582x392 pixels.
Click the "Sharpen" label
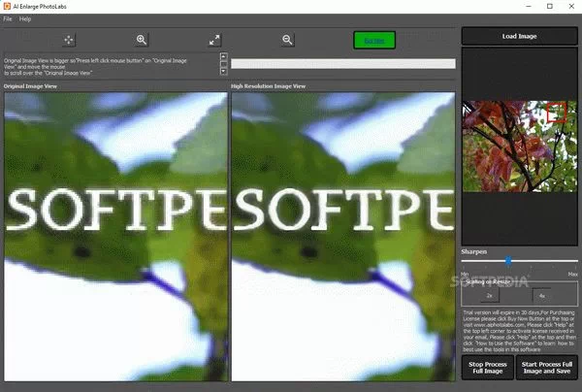pos(473,251)
